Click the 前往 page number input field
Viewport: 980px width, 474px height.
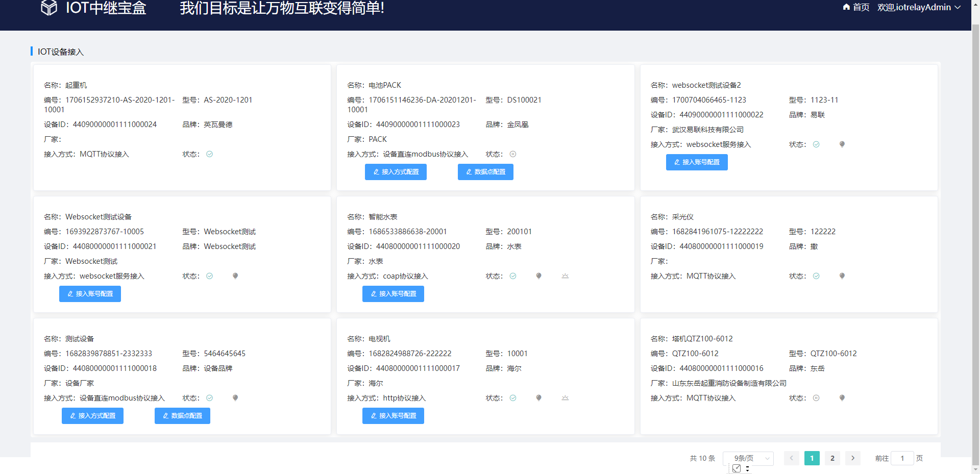pos(902,458)
